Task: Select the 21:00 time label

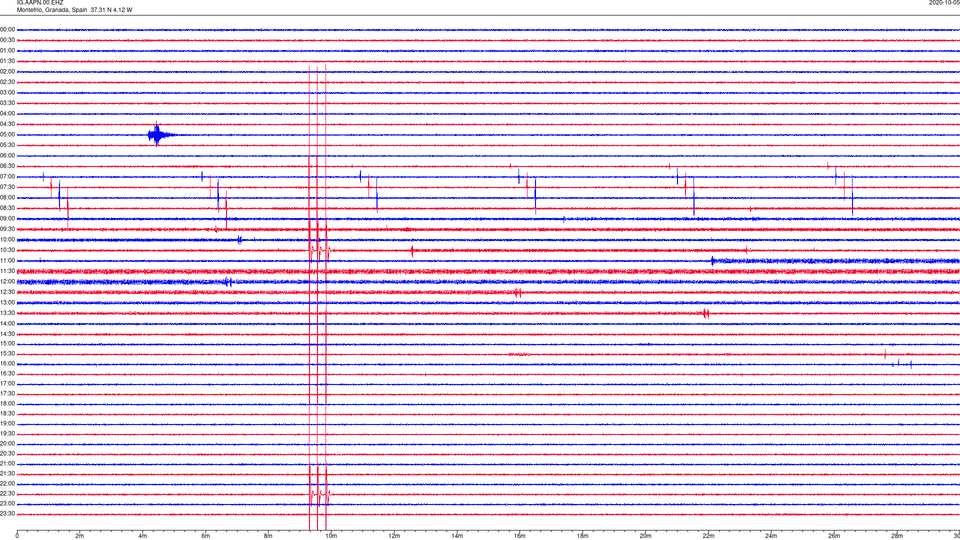Action: (x=7, y=464)
